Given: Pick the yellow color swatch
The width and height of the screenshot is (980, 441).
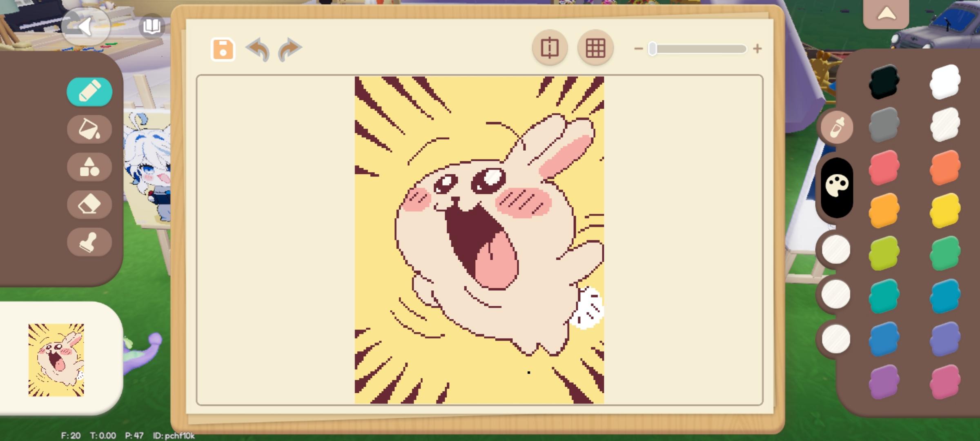Looking at the screenshot, I should point(944,210).
